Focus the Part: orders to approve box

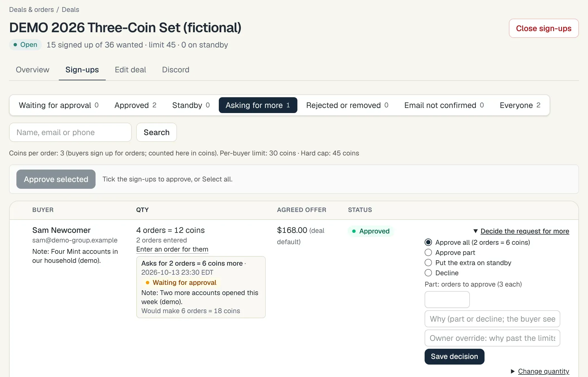coord(447,300)
